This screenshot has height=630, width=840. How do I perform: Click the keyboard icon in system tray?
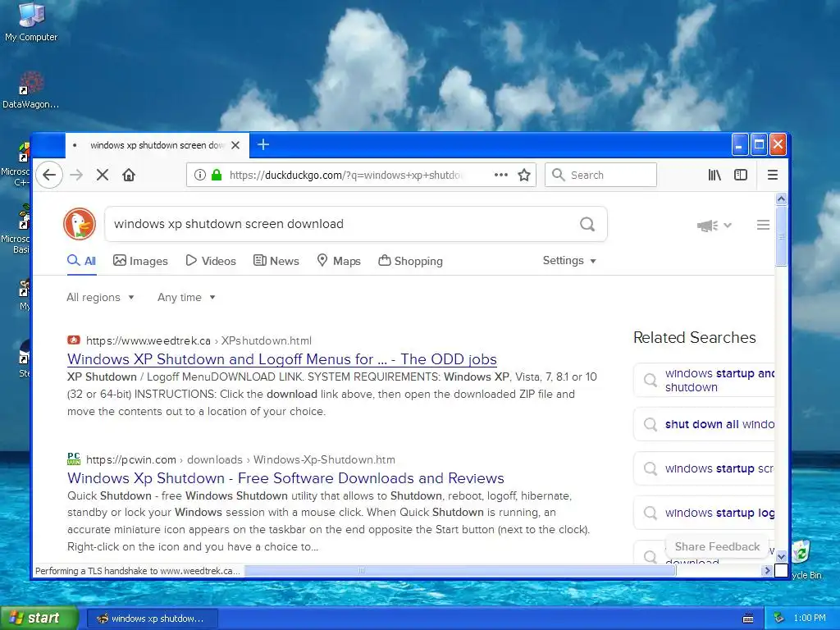pyautogui.click(x=748, y=619)
